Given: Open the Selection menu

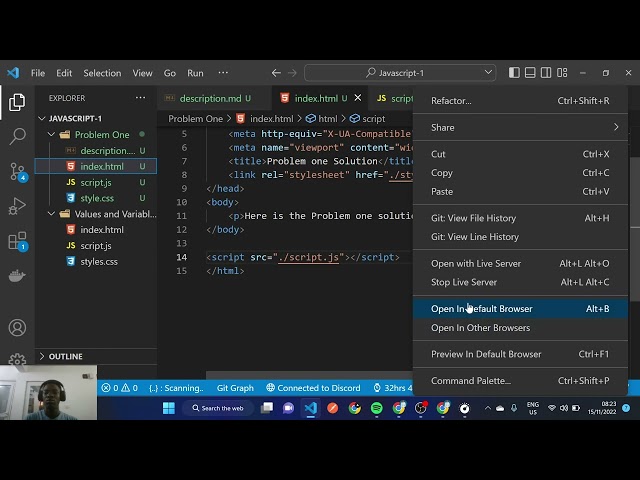Looking at the screenshot, I should (x=102, y=73).
